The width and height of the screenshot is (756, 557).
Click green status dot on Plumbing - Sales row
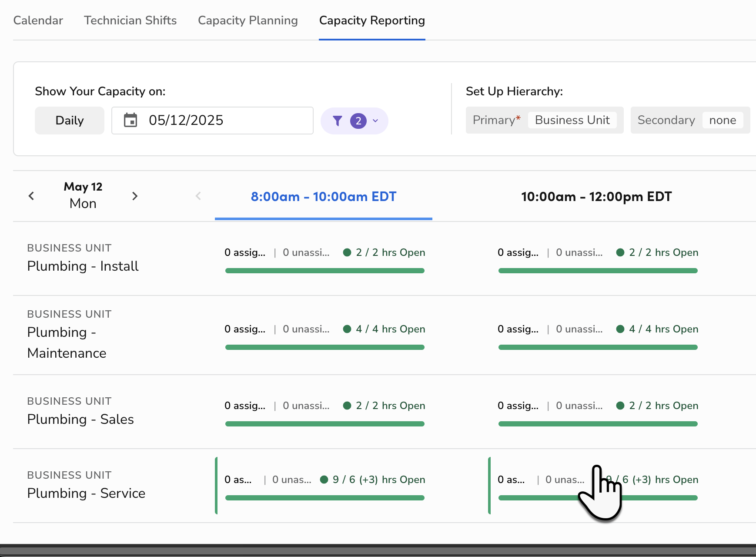pyautogui.click(x=347, y=406)
